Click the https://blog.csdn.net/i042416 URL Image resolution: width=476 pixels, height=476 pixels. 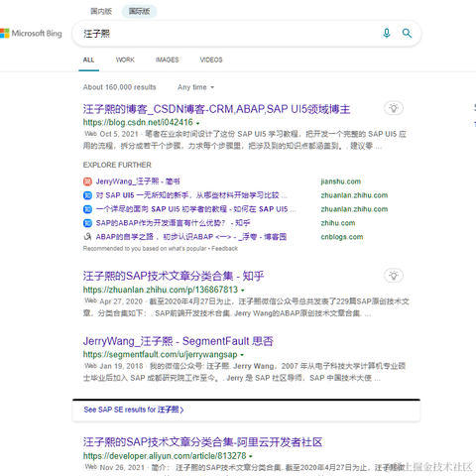click(x=138, y=123)
